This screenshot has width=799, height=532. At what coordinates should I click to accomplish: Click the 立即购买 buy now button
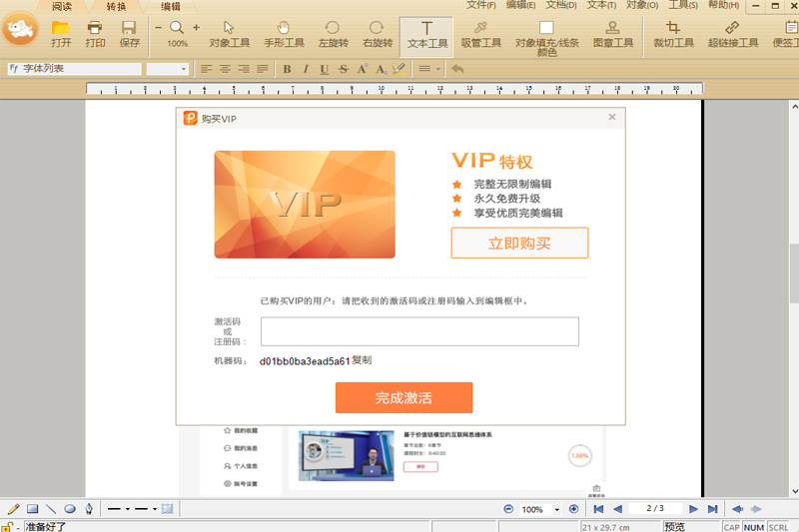519,243
